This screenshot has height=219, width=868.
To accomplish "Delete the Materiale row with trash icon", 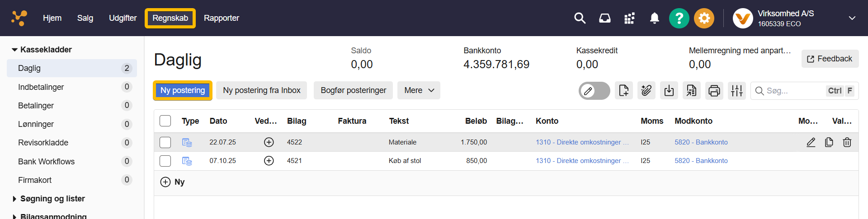I will pyautogui.click(x=847, y=142).
